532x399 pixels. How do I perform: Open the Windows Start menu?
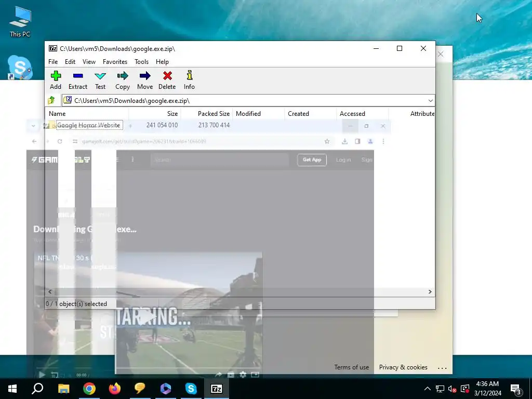(x=12, y=389)
